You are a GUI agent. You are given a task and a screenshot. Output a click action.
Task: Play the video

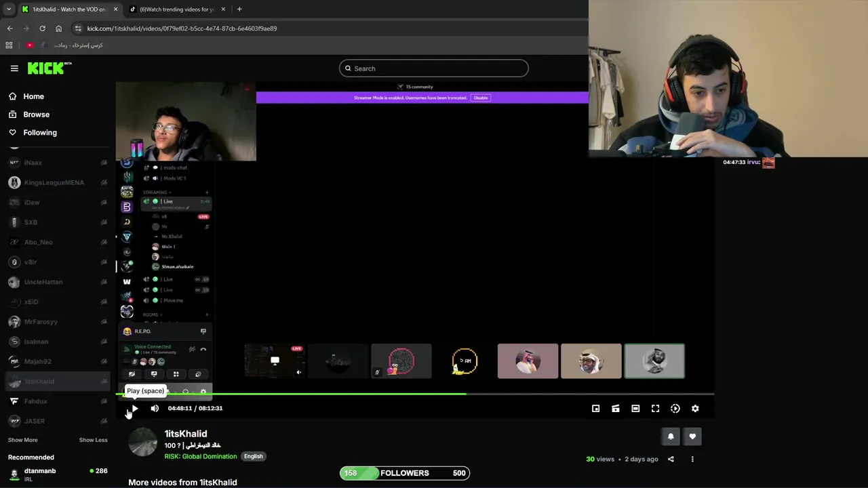coord(134,408)
